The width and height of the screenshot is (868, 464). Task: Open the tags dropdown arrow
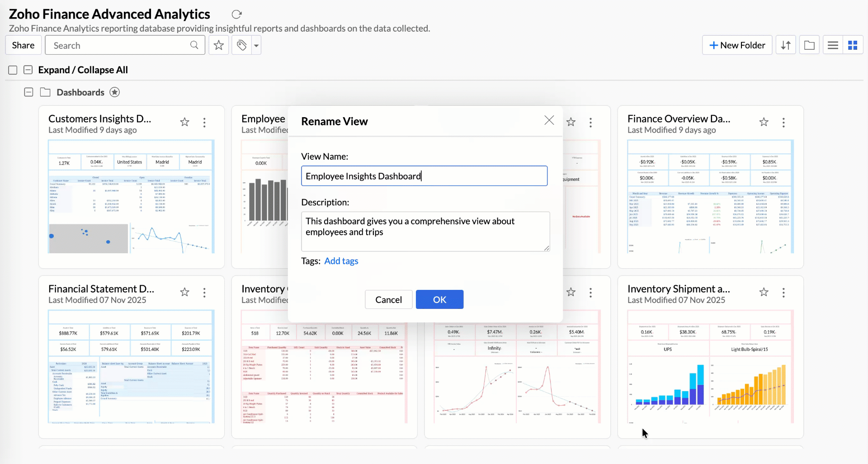point(256,46)
